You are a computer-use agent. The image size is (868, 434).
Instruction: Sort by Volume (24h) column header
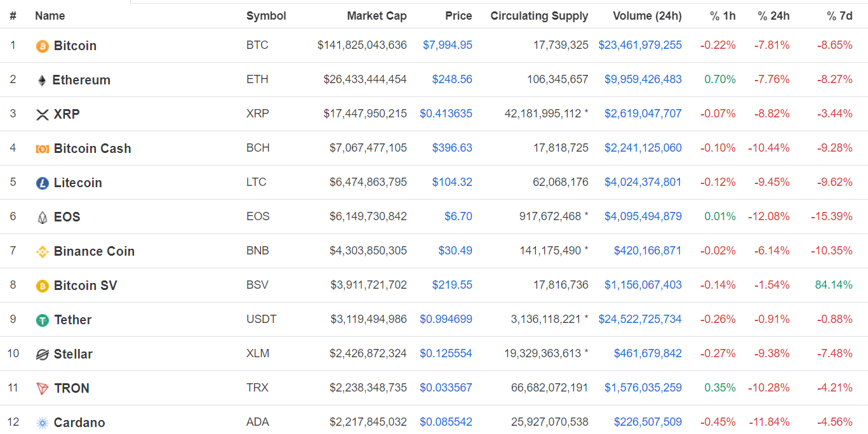647,16
